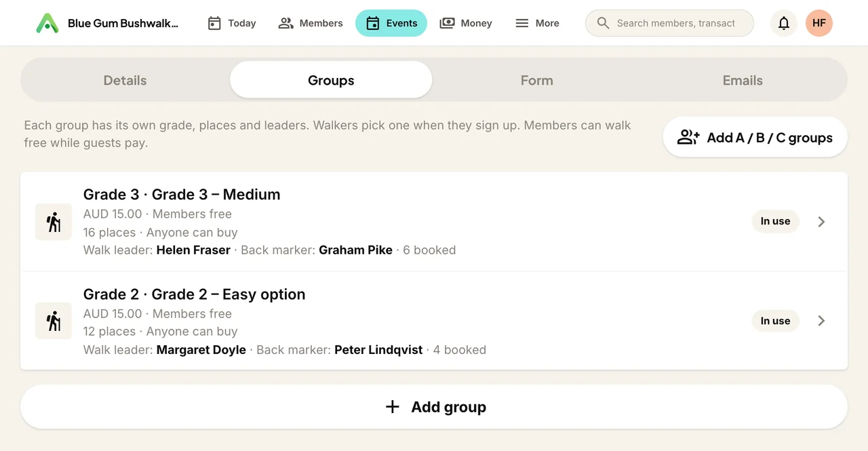Click the Blue Gum Bushwalk logo icon
This screenshot has height=451, width=868.
click(x=47, y=23)
